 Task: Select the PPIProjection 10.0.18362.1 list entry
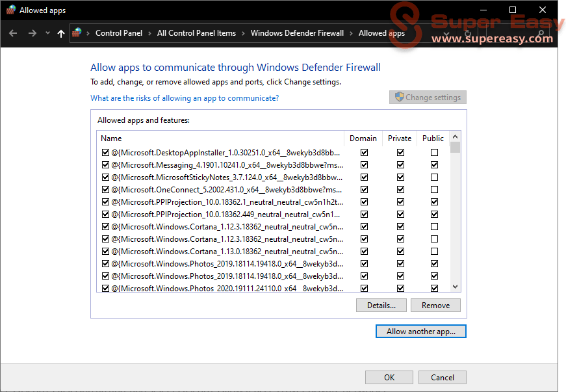point(227,202)
